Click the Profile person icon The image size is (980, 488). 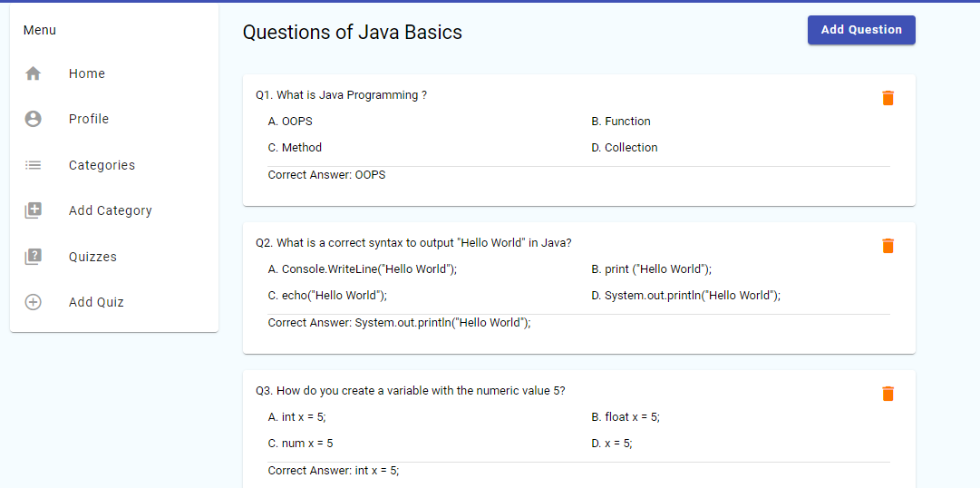34,119
